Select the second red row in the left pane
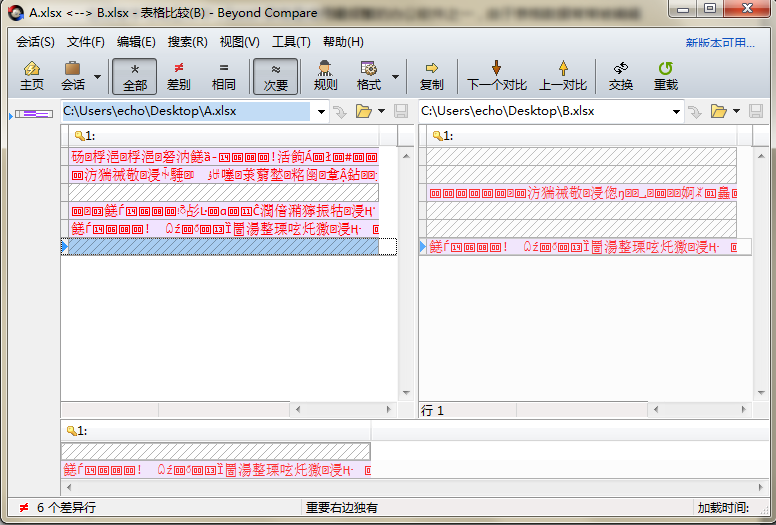 (x=224, y=175)
